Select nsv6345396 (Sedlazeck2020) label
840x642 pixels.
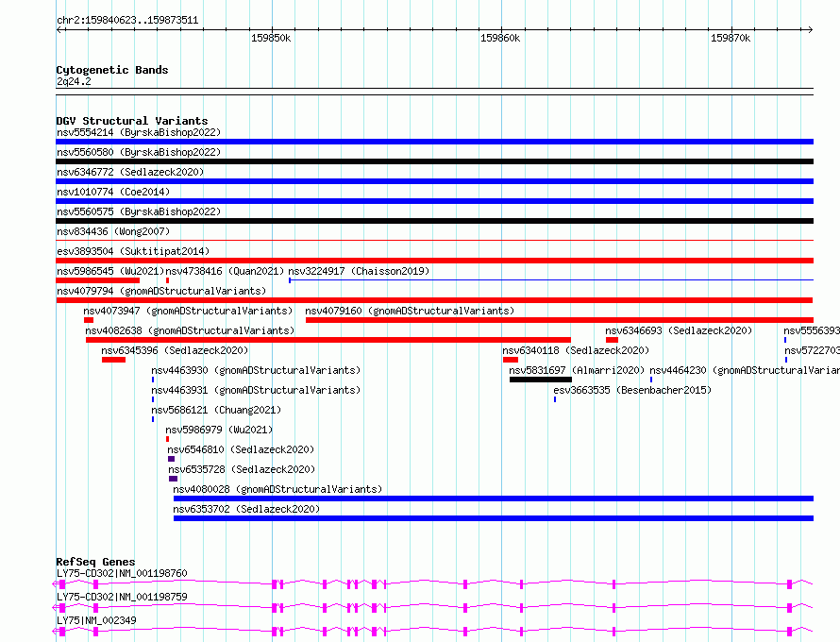(175, 350)
